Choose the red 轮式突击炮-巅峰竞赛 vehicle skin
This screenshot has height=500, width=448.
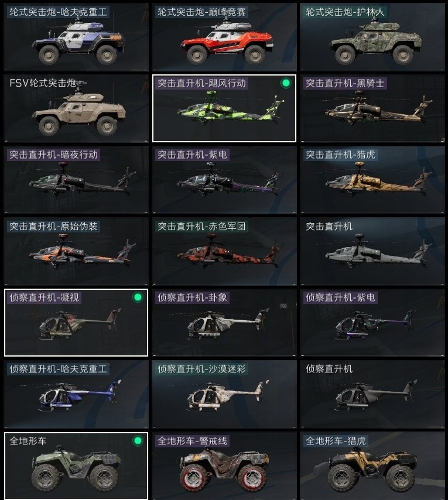224,37
